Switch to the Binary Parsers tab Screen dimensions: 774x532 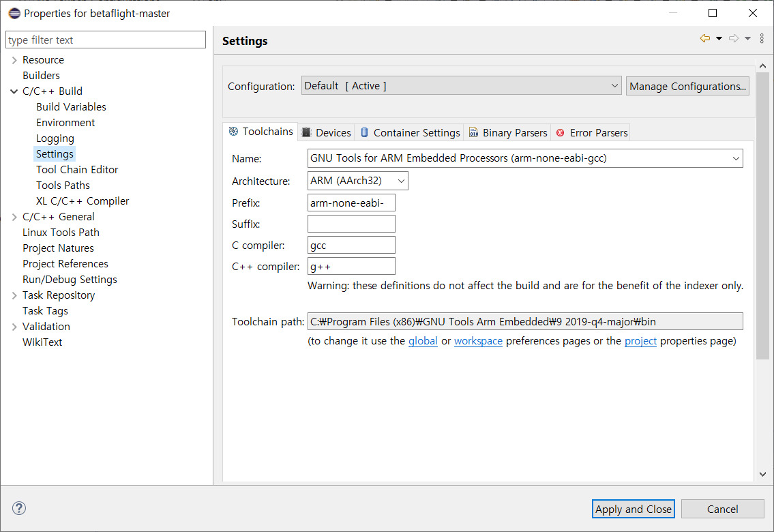point(508,133)
